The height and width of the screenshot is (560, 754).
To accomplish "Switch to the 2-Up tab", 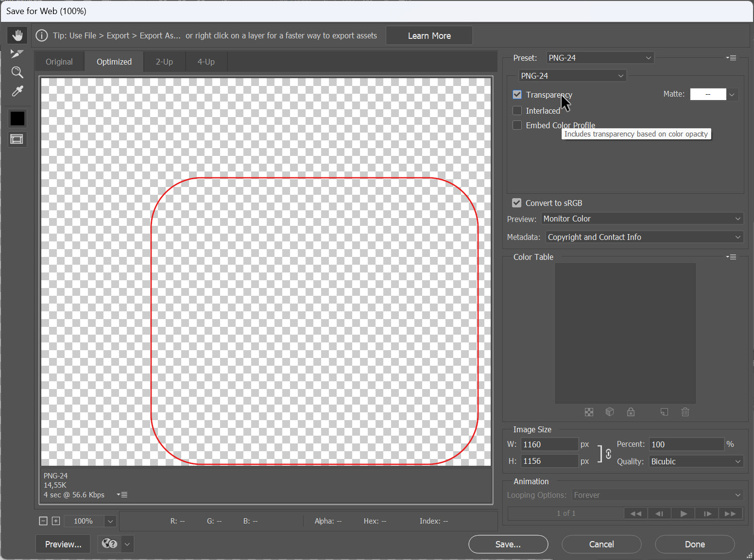I will (164, 61).
